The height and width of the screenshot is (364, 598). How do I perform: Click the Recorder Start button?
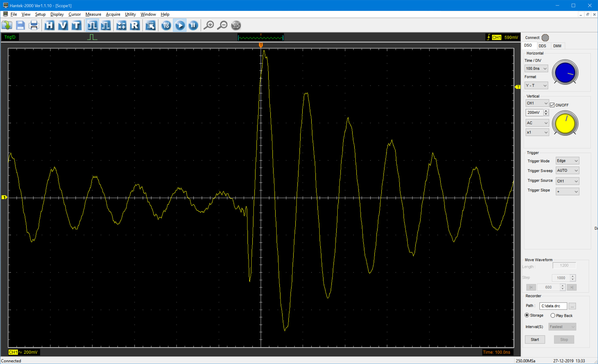pos(535,340)
